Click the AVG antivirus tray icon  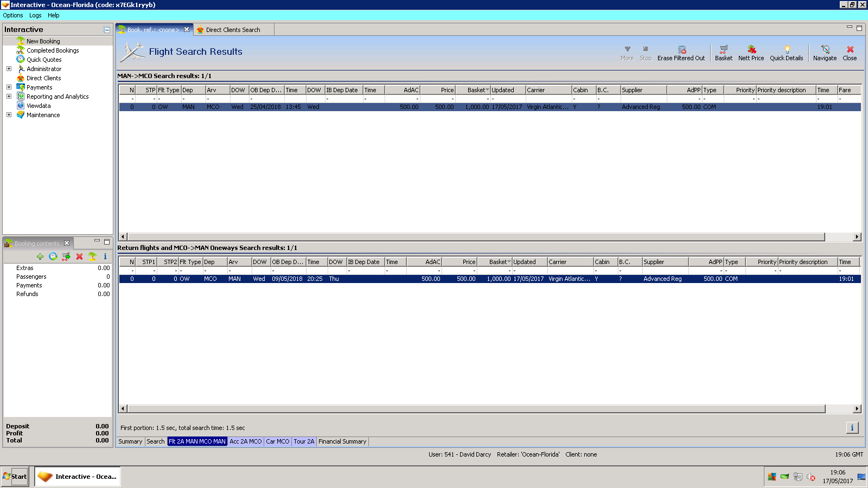772,477
